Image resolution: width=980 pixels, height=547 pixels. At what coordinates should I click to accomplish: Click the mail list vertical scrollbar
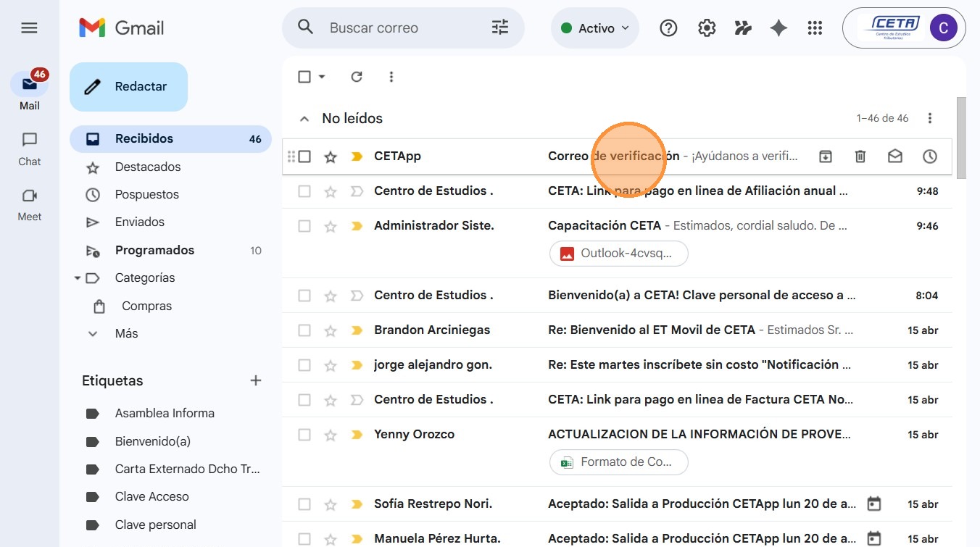coord(962,138)
